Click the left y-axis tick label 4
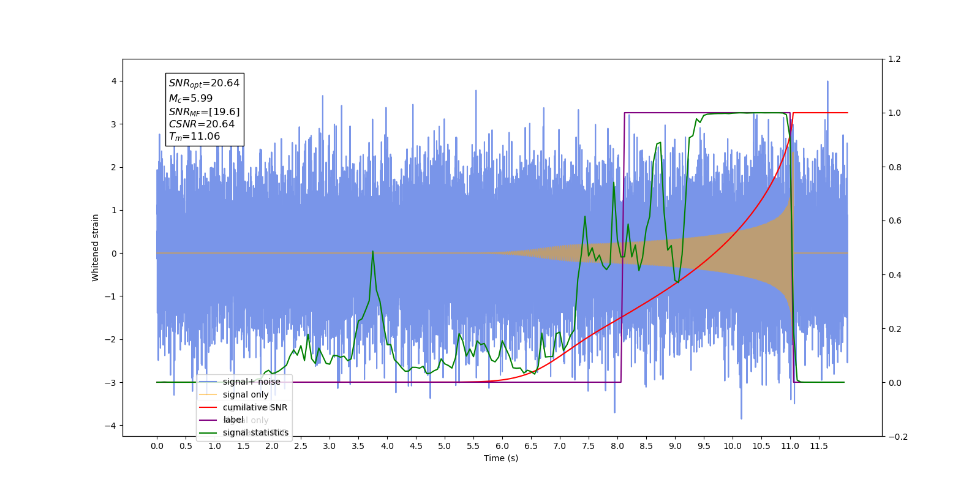The image size is (980, 490). [114, 81]
